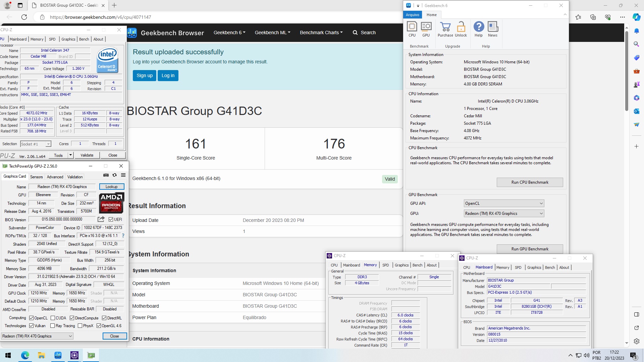
Task: Toggle the DirectCompute checkbox in GPU-Z
Action: coord(72,318)
